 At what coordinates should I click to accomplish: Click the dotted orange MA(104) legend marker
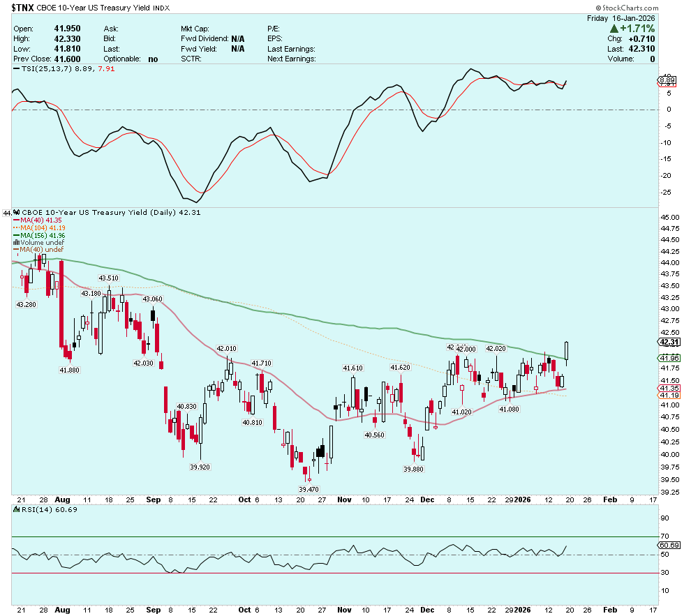[x=16, y=227]
